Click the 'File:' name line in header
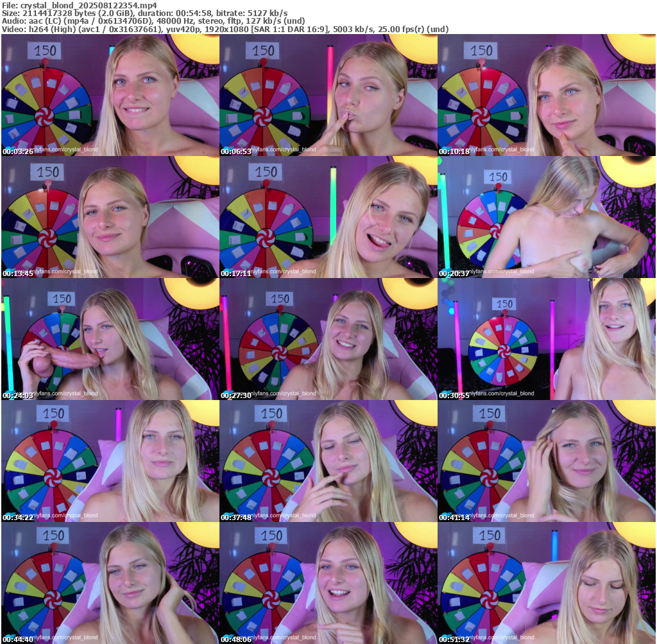 point(80,5)
